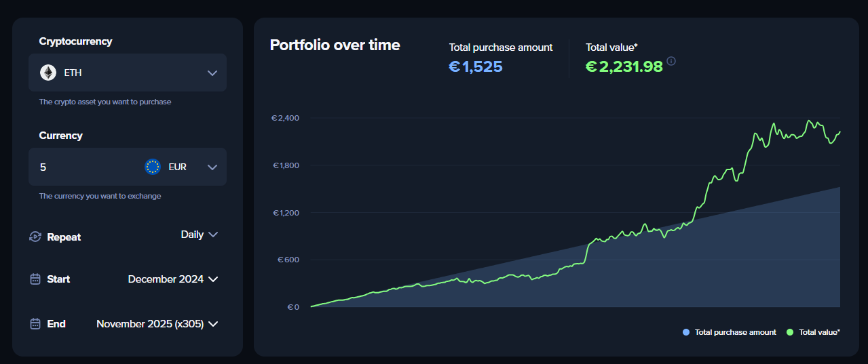The height and width of the screenshot is (364, 868).
Task: Click the Portfolio over time heading
Action: point(335,45)
